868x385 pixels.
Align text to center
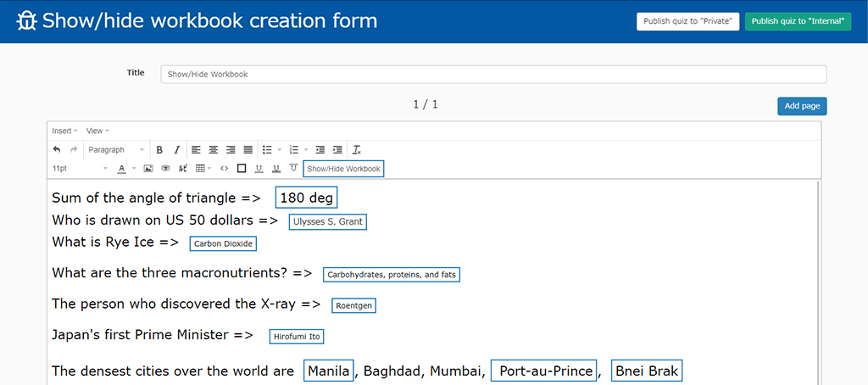[214, 150]
